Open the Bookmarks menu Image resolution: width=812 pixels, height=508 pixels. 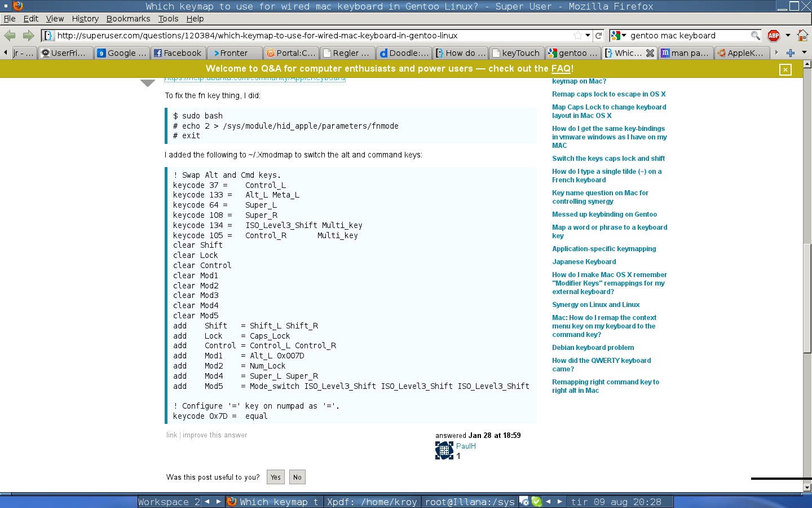click(x=128, y=19)
